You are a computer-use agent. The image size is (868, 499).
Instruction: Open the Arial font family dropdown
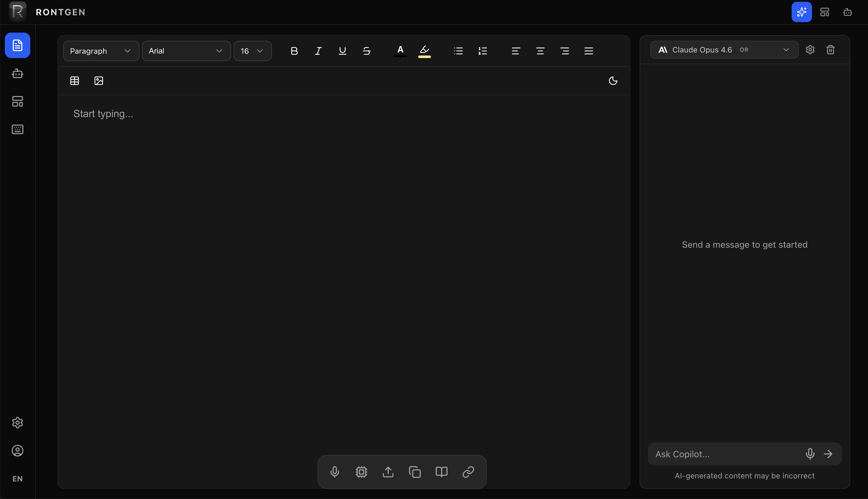[186, 51]
